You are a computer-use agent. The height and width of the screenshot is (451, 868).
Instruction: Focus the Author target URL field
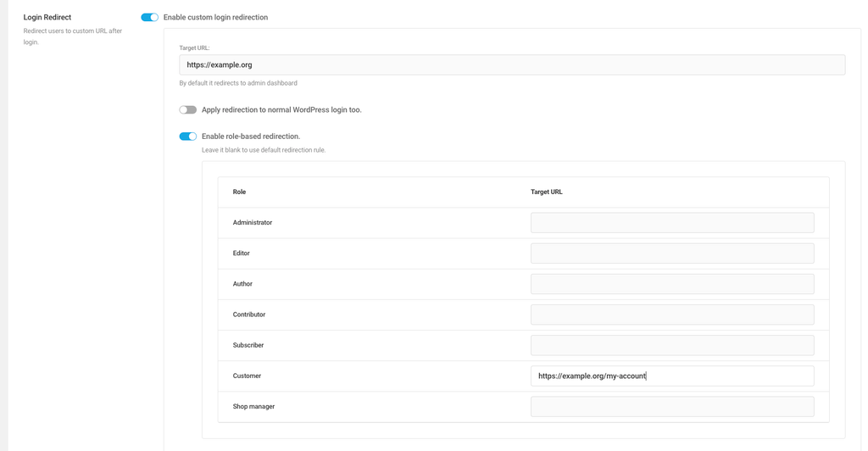point(672,284)
